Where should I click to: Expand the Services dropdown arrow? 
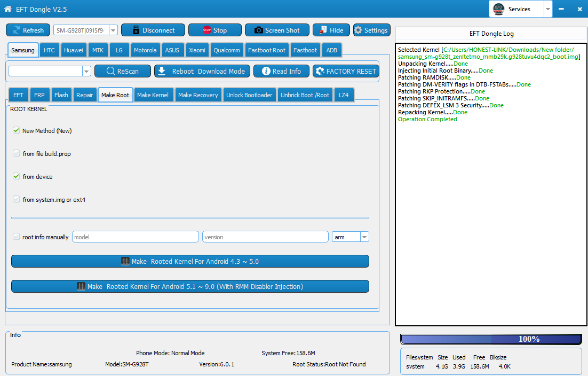pos(547,9)
